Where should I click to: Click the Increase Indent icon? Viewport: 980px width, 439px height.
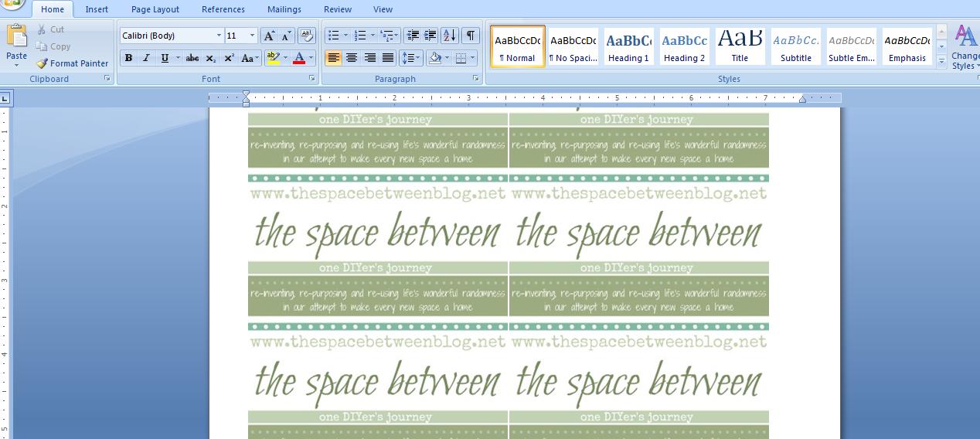[430, 36]
